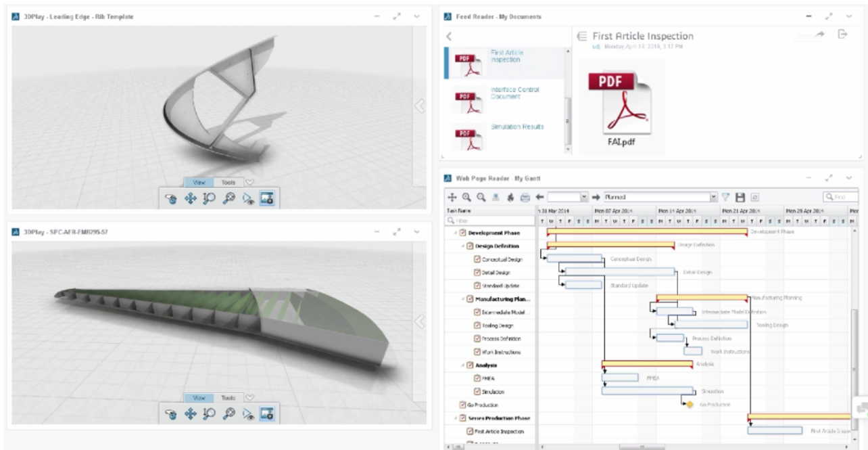Select the Zoom tool in Leading Edge viewer
Image resolution: width=868 pixels, height=450 pixels.
pyautogui.click(x=210, y=199)
